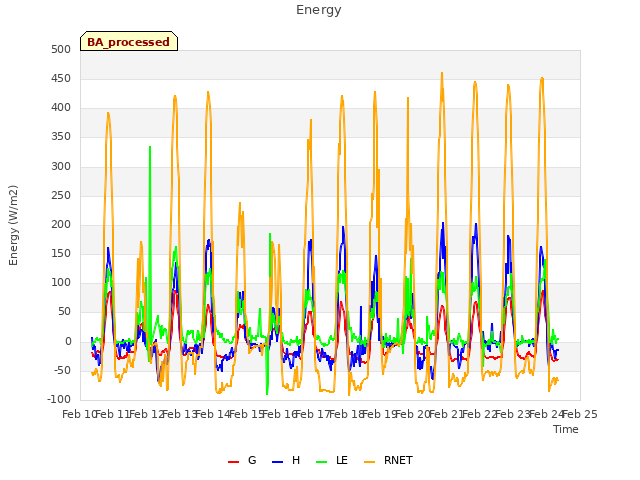Click the BA_processed label box

(129, 41)
